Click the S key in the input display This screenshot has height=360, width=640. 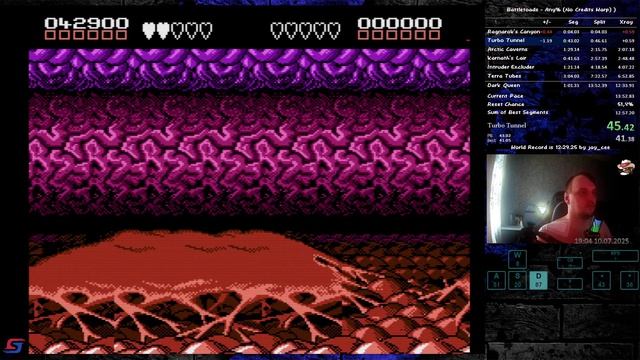click(517, 280)
